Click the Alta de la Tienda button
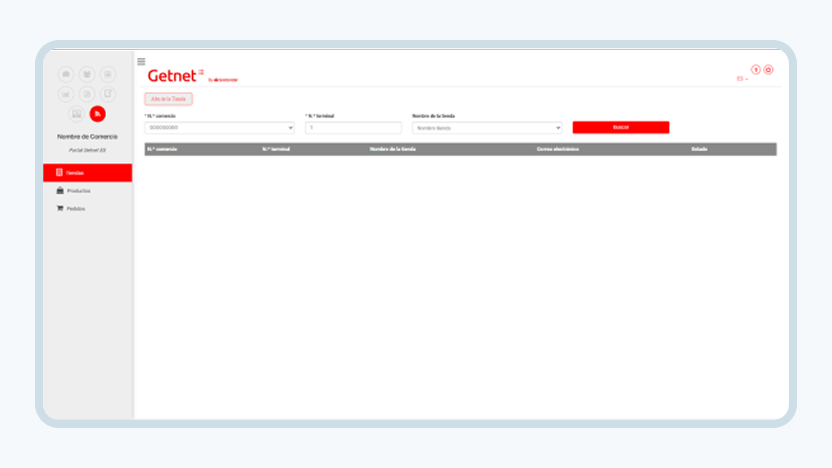This screenshot has width=832, height=468. [168, 99]
